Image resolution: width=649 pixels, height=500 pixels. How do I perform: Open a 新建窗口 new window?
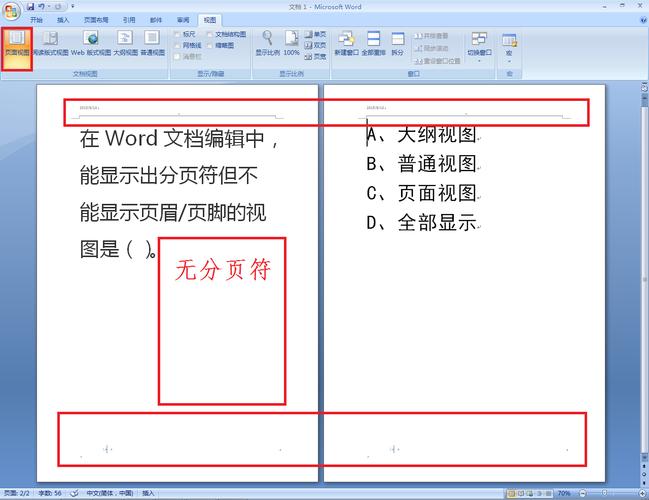click(x=346, y=44)
